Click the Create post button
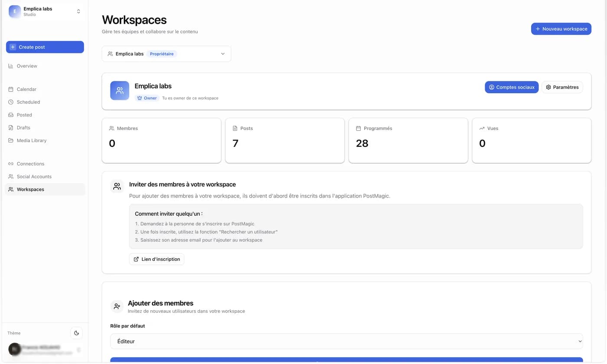The image size is (607, 364). click(45, 47)
